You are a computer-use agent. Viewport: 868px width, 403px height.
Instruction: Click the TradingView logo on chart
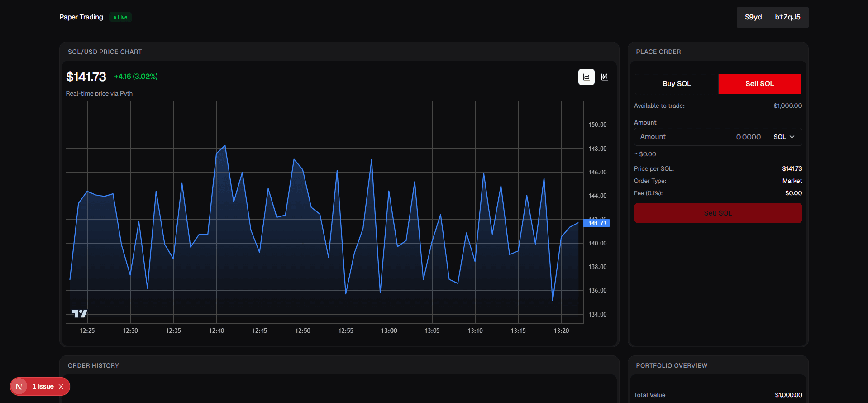coord(79,313)
